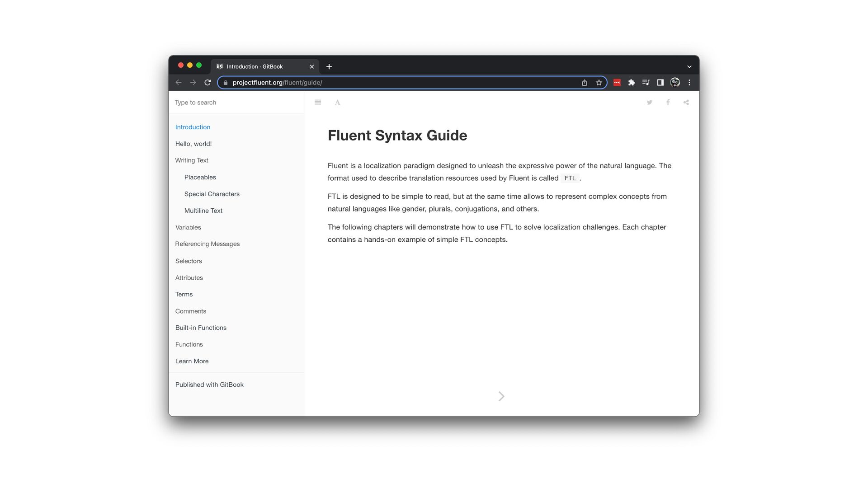Open Published with GitBook link

coord(209,385)
